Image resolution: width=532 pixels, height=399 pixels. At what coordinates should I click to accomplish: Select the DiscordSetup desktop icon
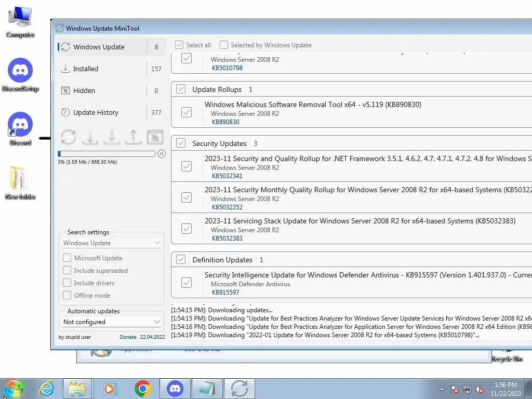pos(20,75)
